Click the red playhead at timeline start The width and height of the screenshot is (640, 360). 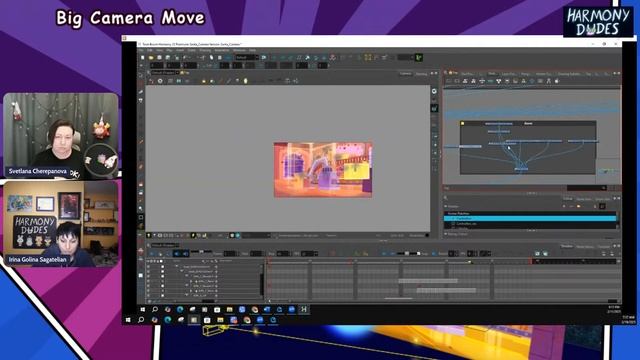(x=268, y=261)
